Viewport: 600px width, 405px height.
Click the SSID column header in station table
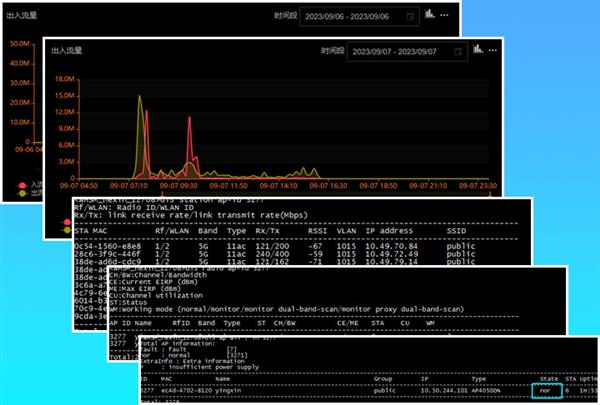coord(456,231)
